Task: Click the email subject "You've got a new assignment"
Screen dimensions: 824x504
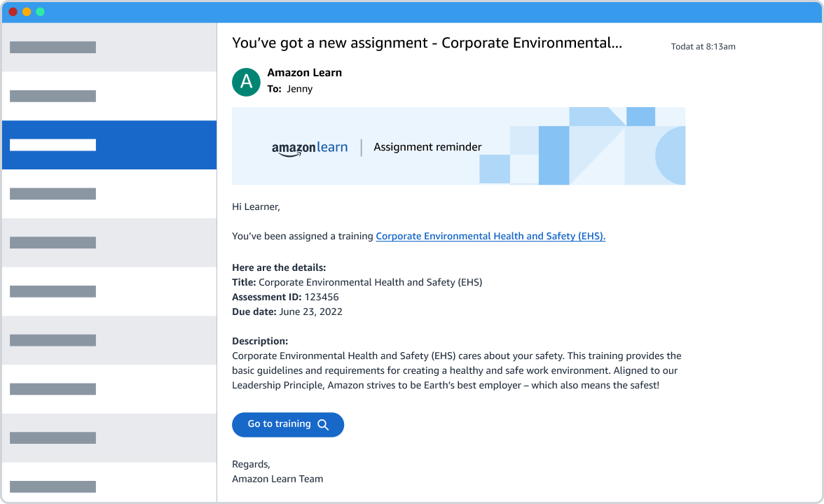Action: (427, 43)
